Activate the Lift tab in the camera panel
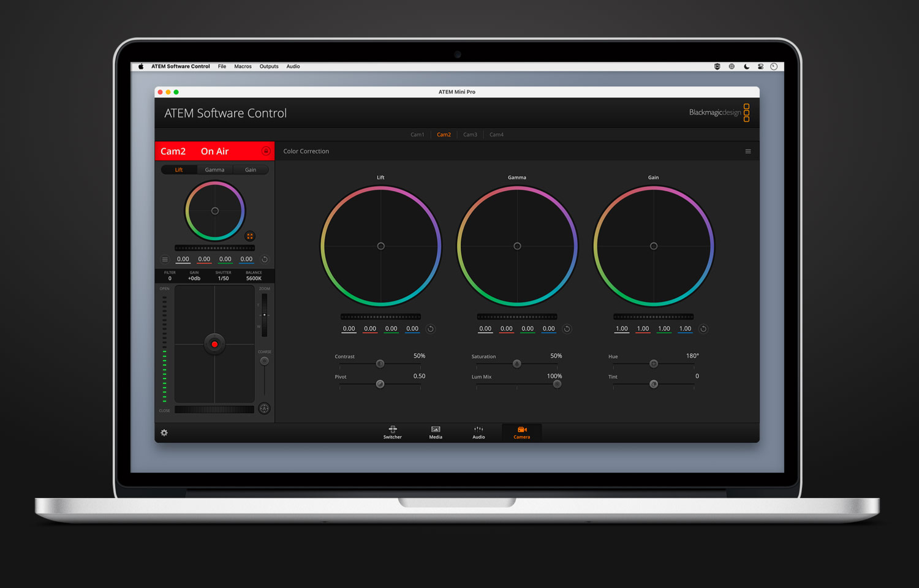This screenshot has width=919, height=588. [x=178, y=170]
